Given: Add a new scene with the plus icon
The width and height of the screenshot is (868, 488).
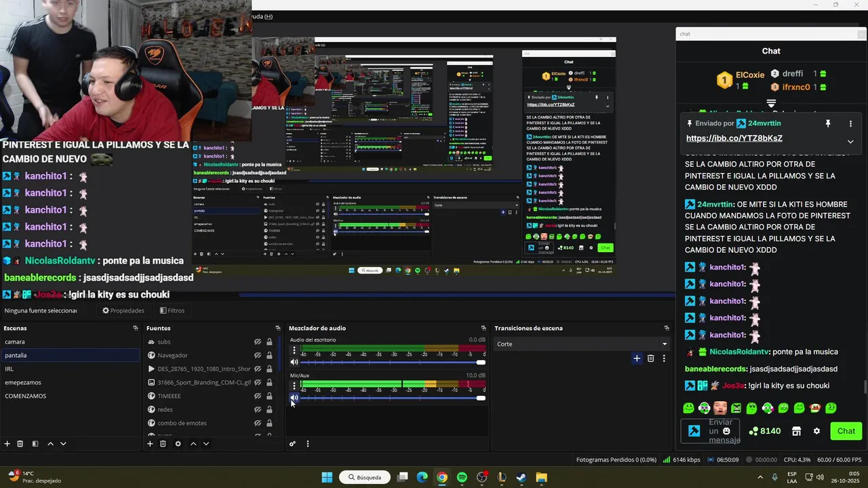Looking at the screenshot, I should pos(7,444).
